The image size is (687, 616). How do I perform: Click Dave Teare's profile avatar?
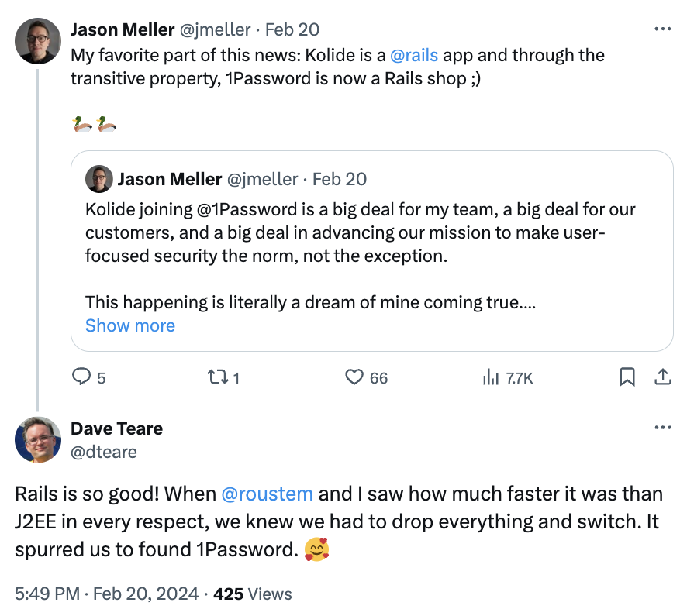(x=37, y=439)
